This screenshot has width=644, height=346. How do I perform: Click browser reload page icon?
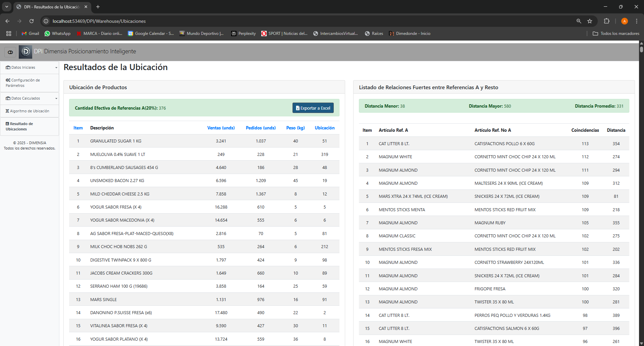(x=32, y=21)
